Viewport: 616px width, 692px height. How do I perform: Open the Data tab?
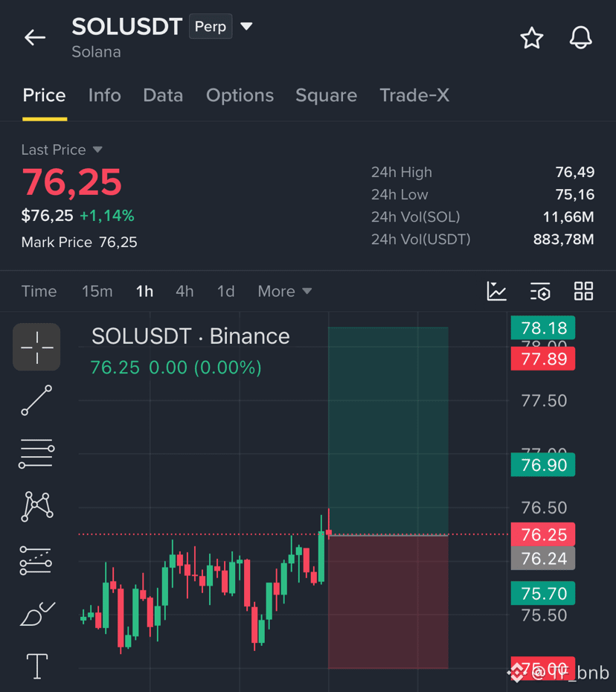coord(163,95)
